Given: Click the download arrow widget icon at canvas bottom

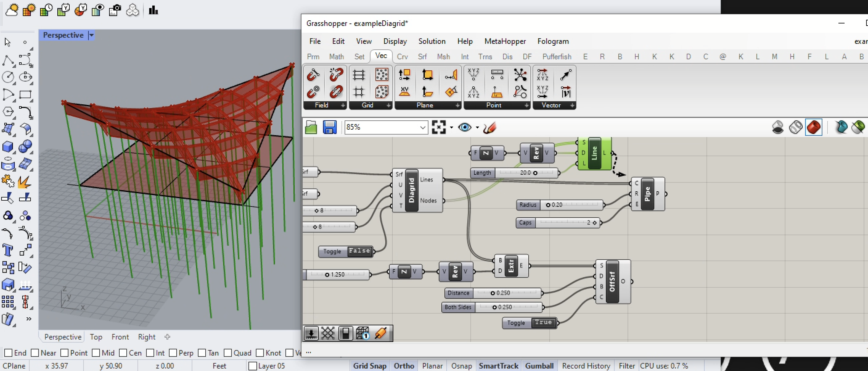Looking at the screenshot, I should point(311,333).
